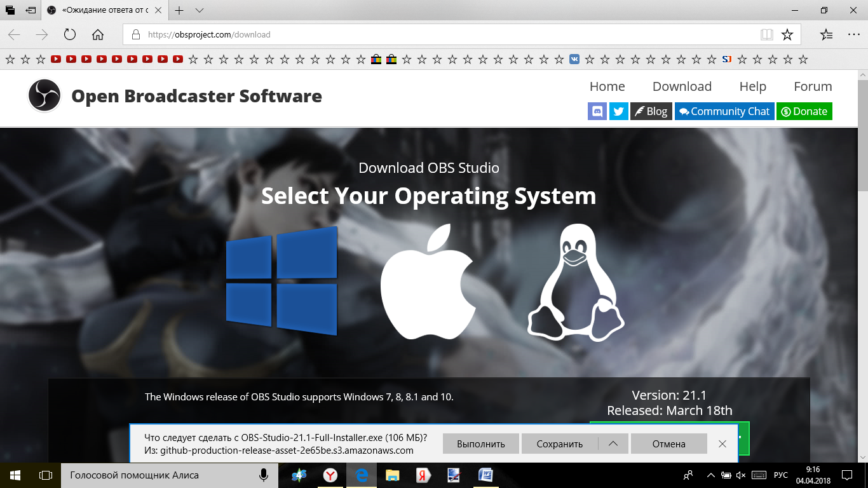Click the OBS logo in page header

(x=44, y=96)
